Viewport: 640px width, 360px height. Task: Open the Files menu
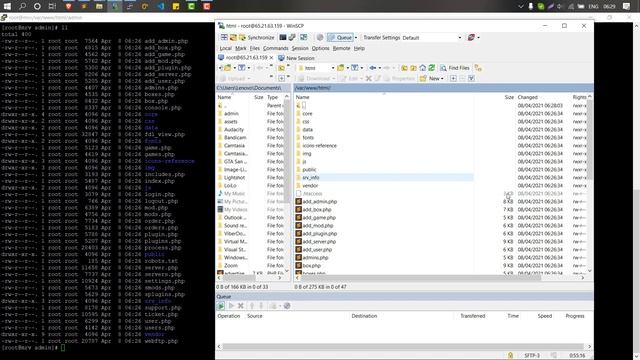(x=255, y=48)
